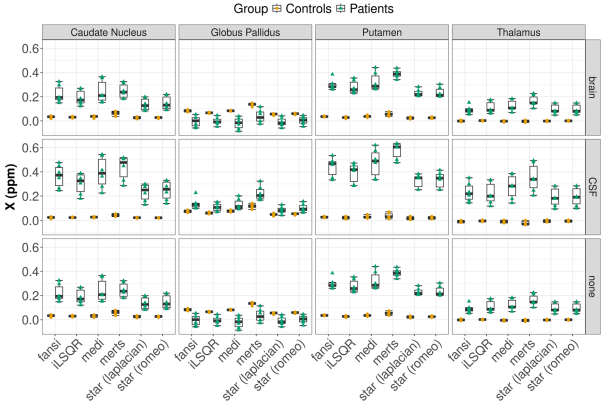Viewport: 605px width, 406px height.
Task: Select the Caudate Nucleus panel header
Action: click(109, 33)
